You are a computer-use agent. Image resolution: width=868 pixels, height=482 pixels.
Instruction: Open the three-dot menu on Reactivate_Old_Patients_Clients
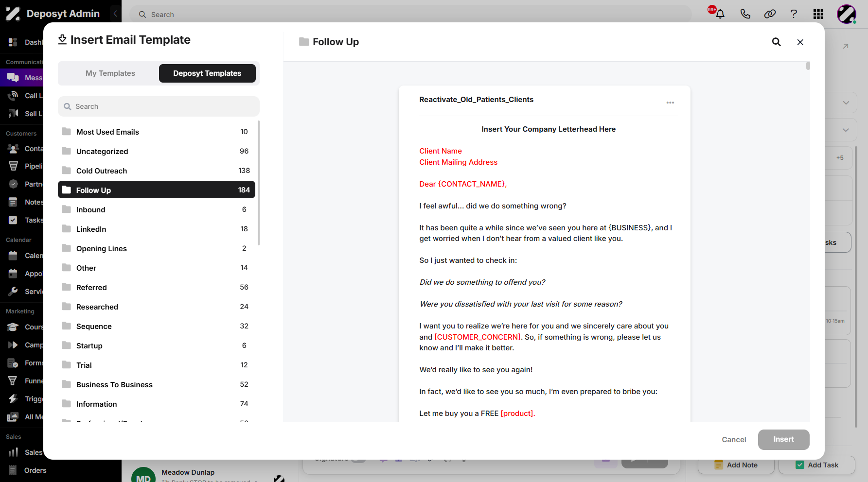tap(670, 103)
